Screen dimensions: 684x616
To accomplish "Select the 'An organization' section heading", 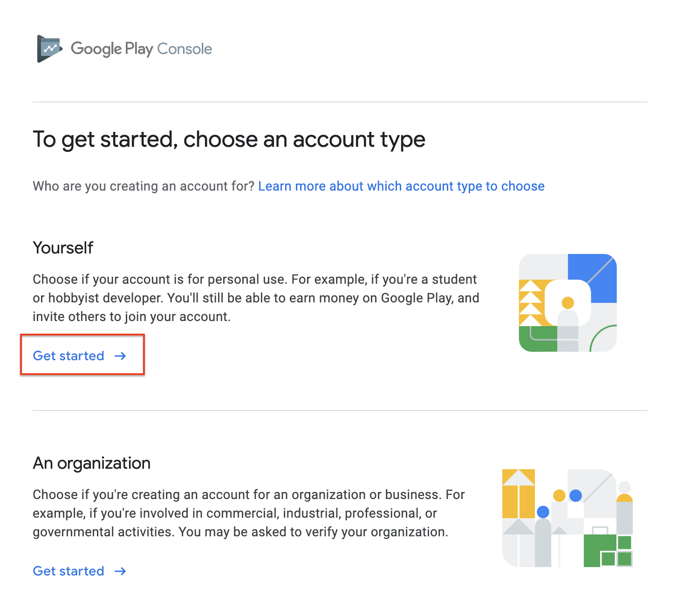I will click(x=91, y=463).
